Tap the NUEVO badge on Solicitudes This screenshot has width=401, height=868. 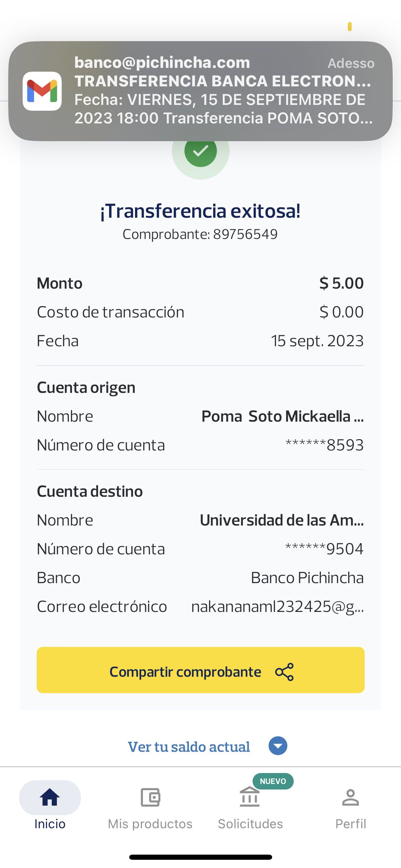click(273, 781)
